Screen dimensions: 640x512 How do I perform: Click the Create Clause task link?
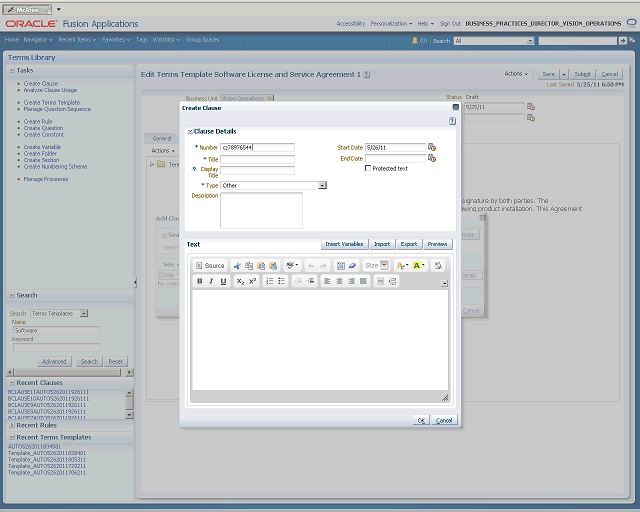[41, 83]
